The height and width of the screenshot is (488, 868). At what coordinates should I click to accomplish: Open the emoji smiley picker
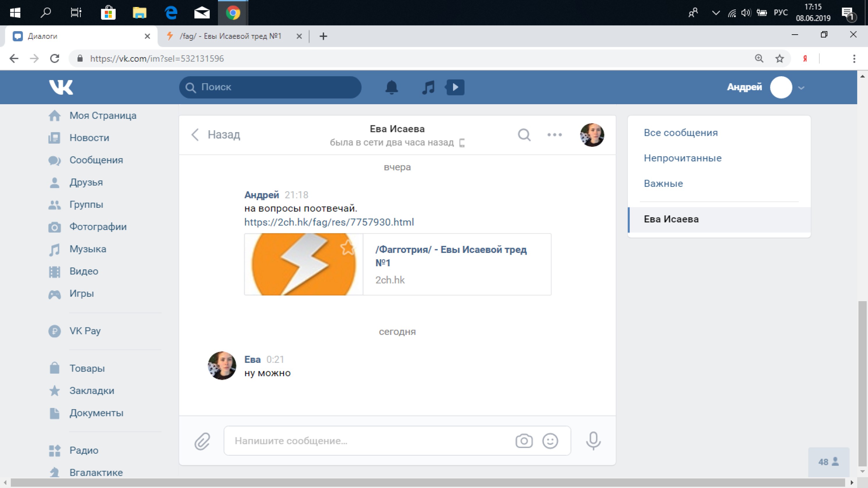coord(550,441)
